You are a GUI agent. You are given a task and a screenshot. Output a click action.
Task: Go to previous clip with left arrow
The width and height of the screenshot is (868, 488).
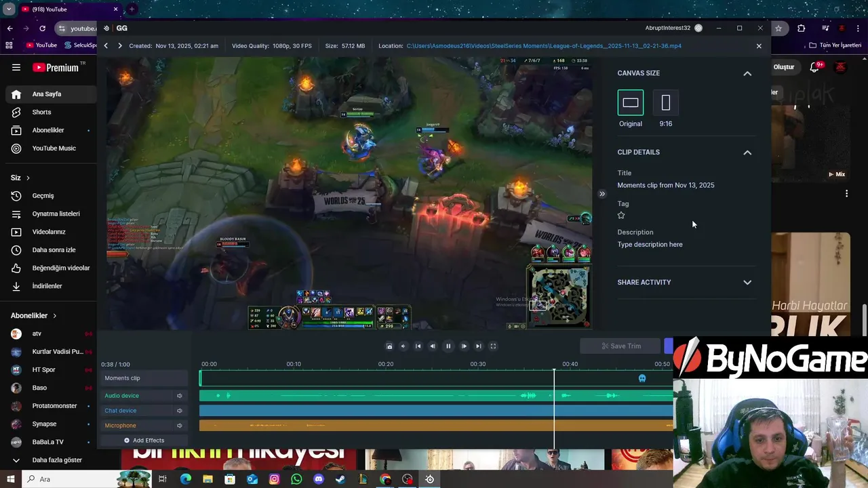tap(106, 46)
